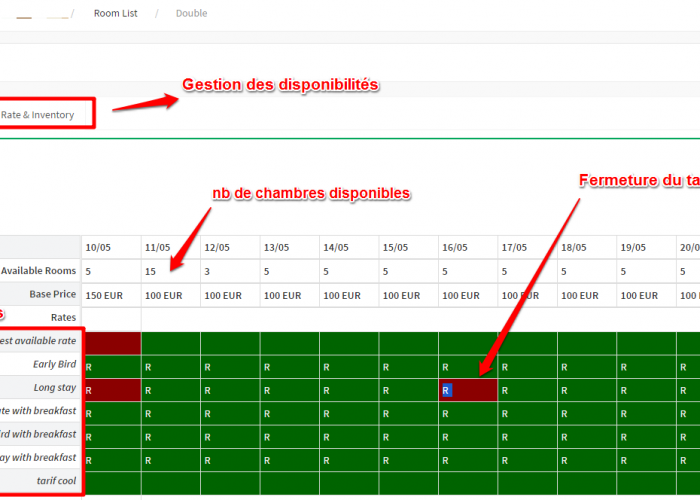This screenshot has width=700, height=500.
Task: Click the Rates row label
Action: tap(63, 317)
